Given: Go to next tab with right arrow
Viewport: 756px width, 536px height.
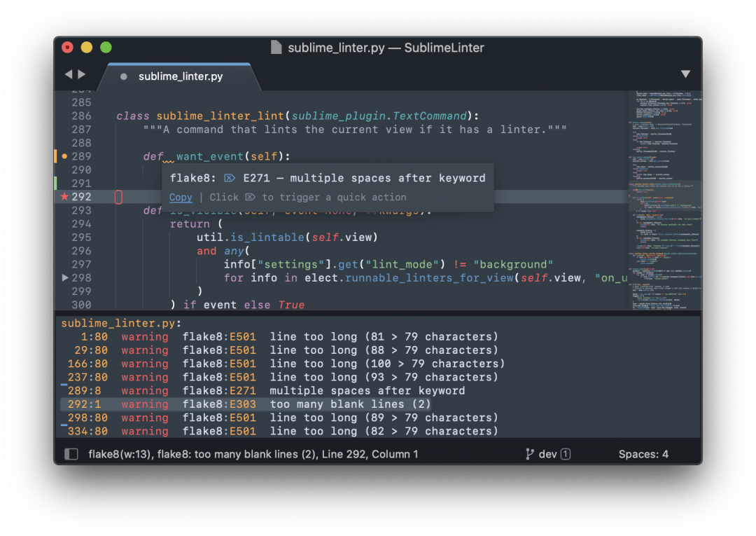Looking at the screenshot, I should click(x=82, y=74).
